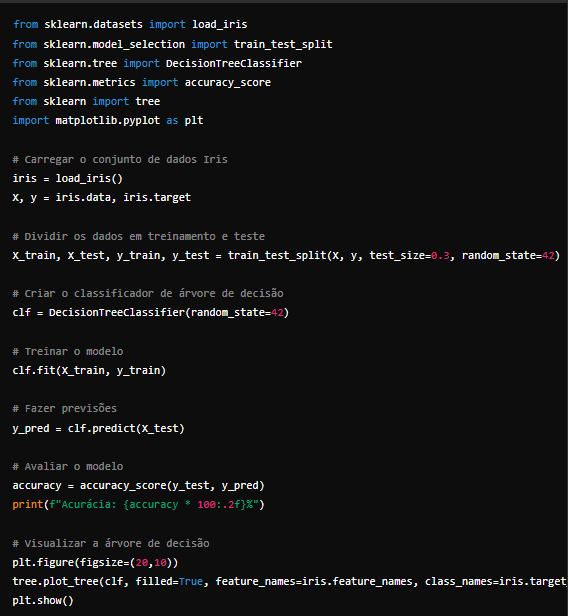Click DecisionTreeClassifier in the import line
Screen dimensions: 569x616
click(233, 63)
